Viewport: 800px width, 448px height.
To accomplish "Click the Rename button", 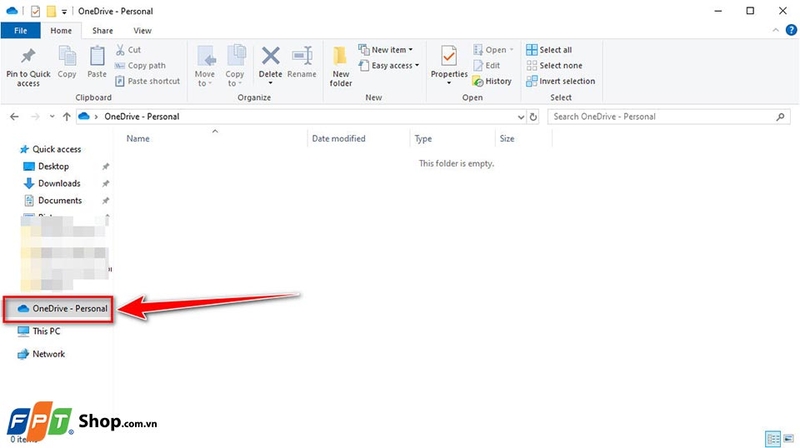I will point(302,62).
